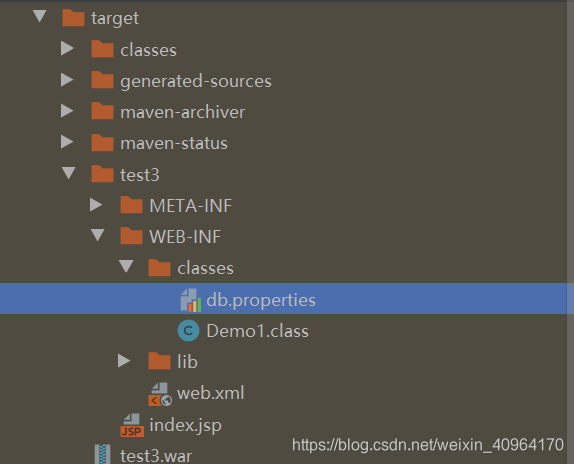Viewport: 574px width, 464px height.
Task: Click the Demo1.class class icon
Action: tap(188, 330)
